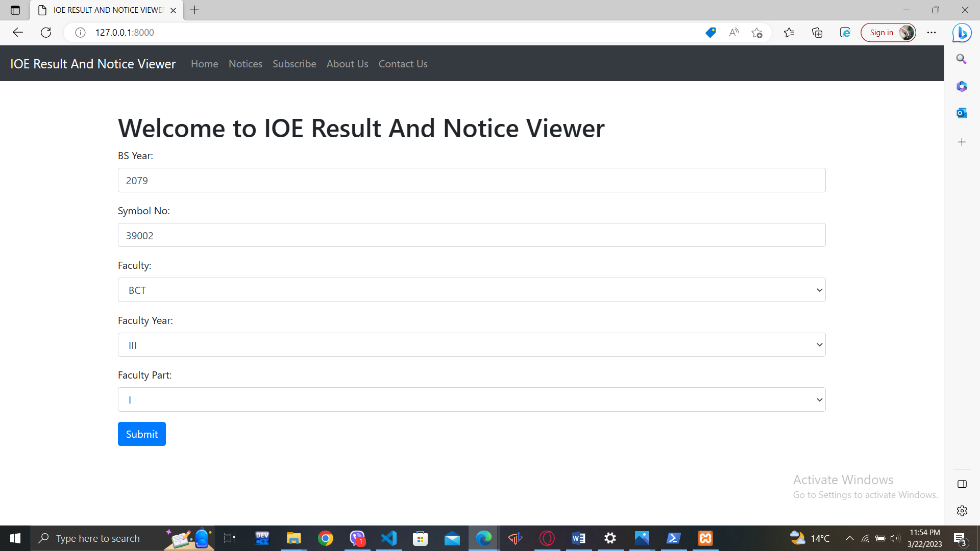This screenshot has width=980, height=551.
Task: Reload the current page
Action: point(46,32)
